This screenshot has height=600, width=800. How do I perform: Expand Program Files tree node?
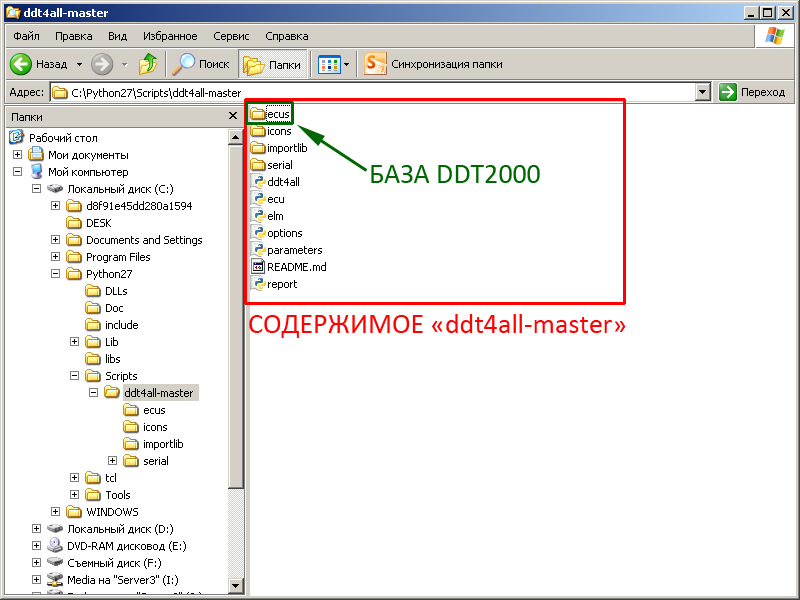click(55, 257)
